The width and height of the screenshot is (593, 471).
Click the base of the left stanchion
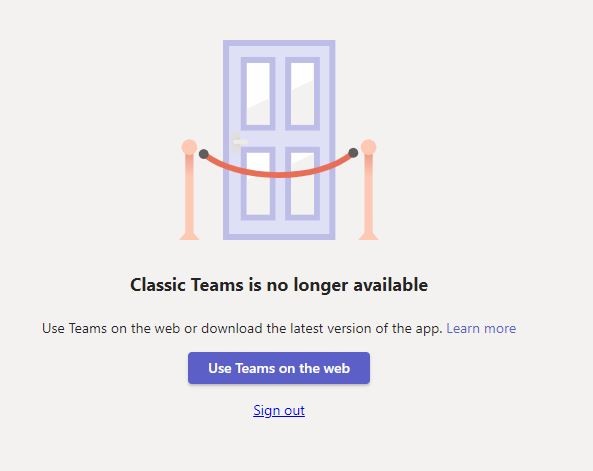189,236
